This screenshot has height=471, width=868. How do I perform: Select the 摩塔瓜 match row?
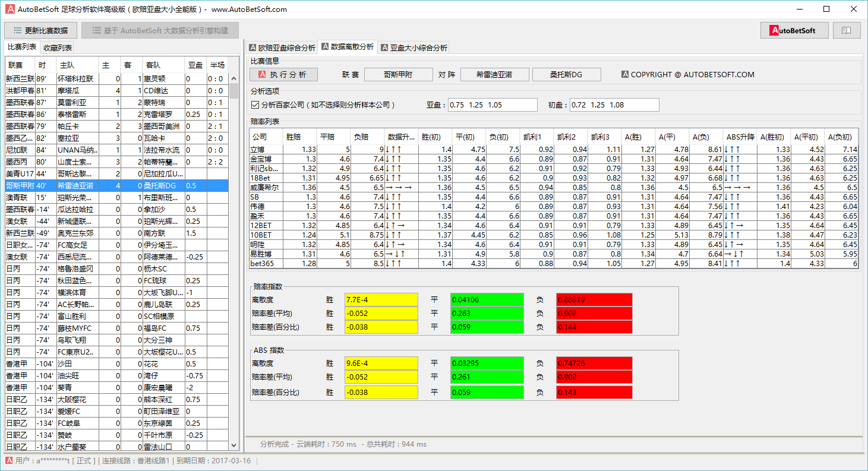coord(116,90)
